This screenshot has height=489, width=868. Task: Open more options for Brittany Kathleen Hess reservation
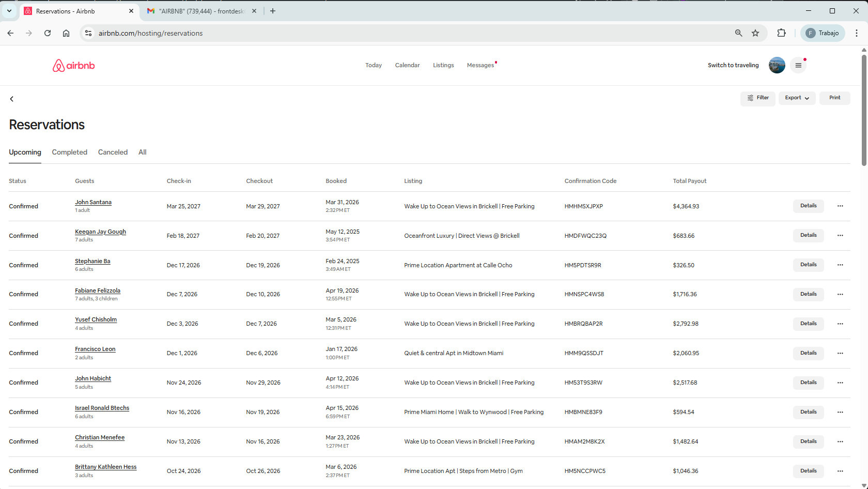point(840,471)
